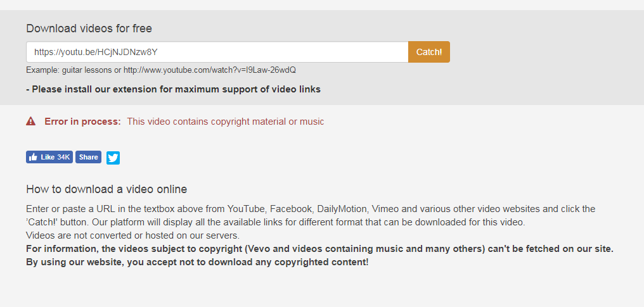Click the Facebook Share button

coord(89,157)
